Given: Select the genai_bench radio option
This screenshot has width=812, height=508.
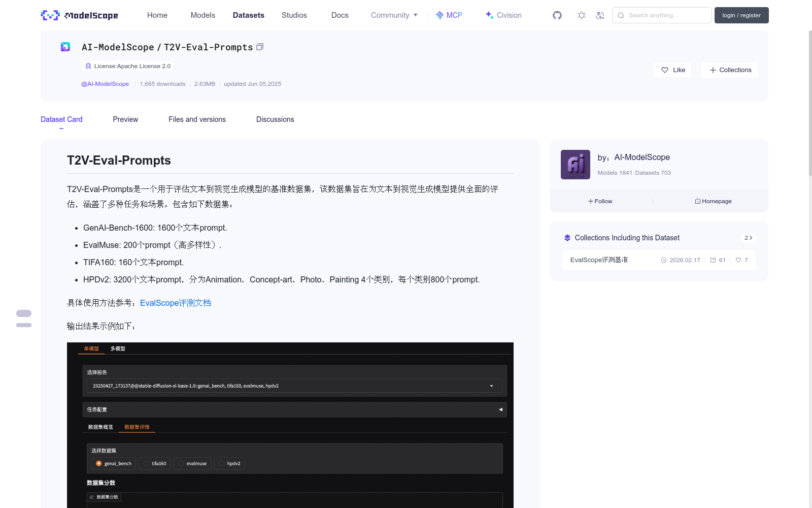Looking at the screenshot, I should coord(114,463).
